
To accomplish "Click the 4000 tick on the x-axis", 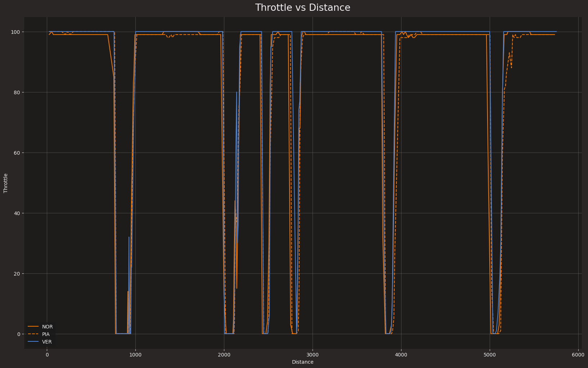I will pos(401,354).
